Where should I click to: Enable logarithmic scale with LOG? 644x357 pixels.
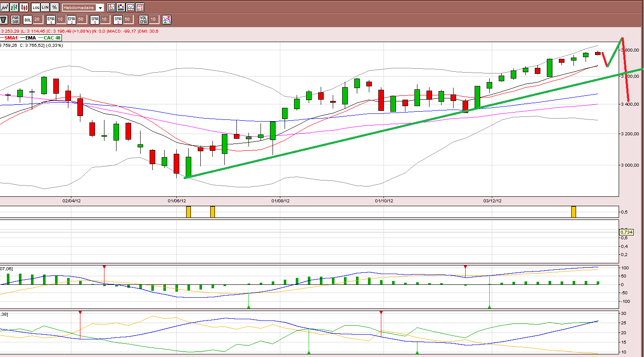36,7
